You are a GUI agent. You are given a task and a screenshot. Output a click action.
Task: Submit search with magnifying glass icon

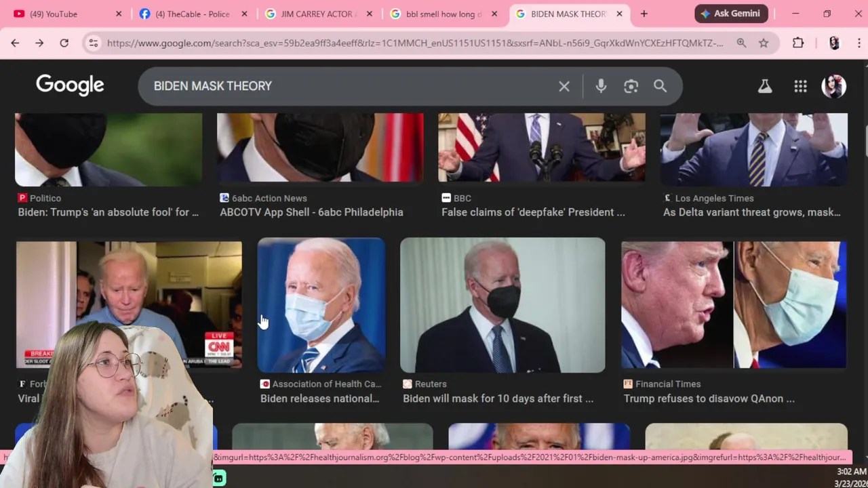pyautogui.click(x=660, y=86)
